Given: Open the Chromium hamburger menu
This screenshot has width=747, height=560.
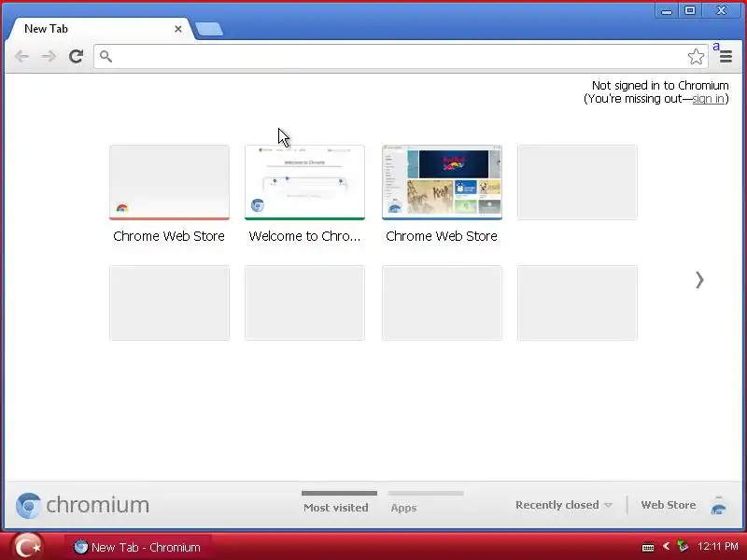Looking at the screenshot, I should tap(726, 57).
